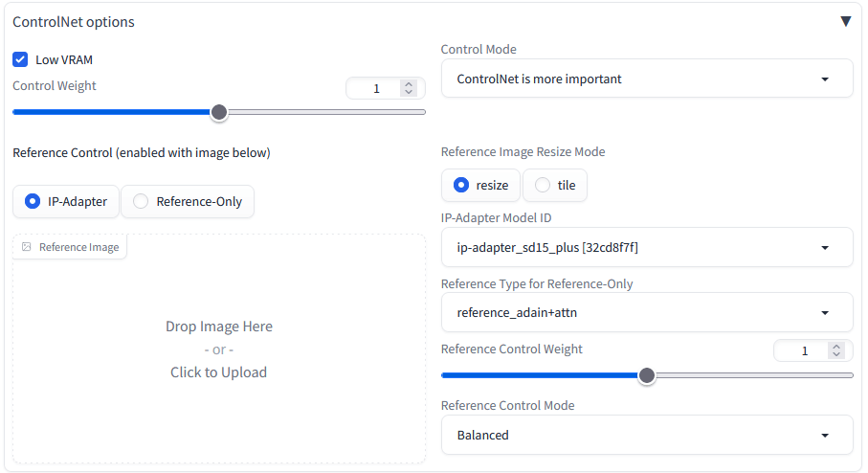Uncheck the Low VRAM checkbox

tap(20, 59)
